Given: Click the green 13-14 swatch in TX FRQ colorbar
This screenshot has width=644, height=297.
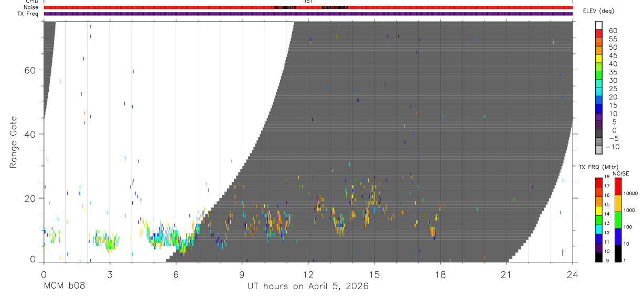Looking at the screenshot, I should 599,219.
